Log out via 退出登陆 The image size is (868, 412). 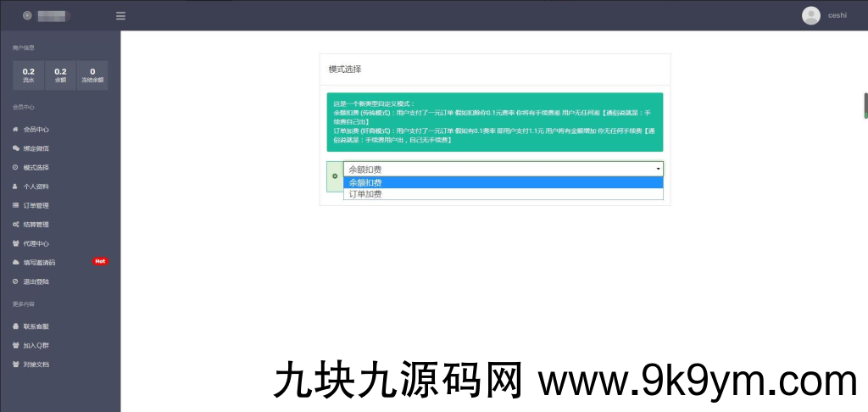pos(36,281)
